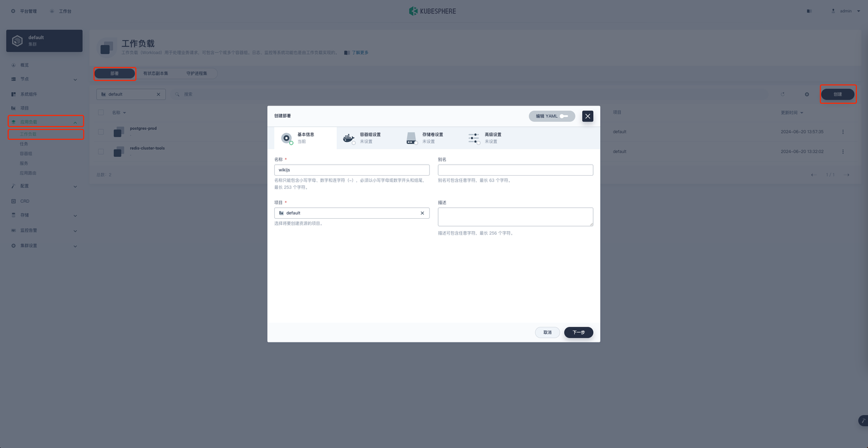
Task: Open the table column settings gear
Action: tap(807, 94)
